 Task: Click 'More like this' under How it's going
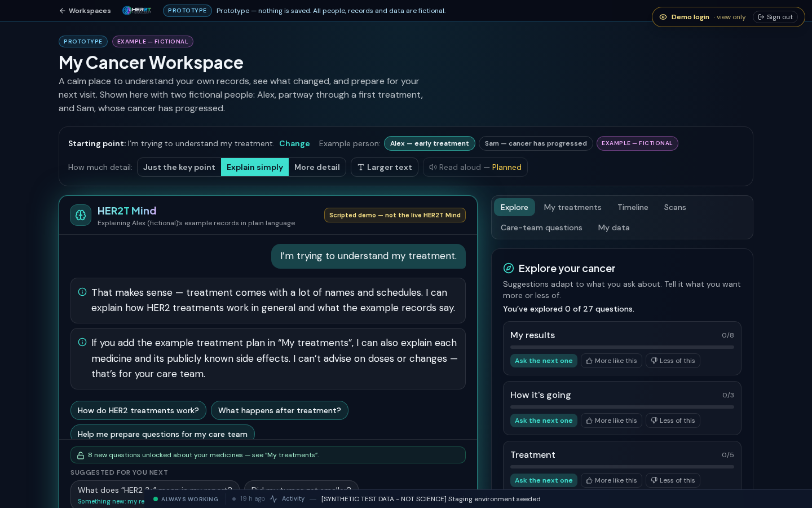(x=611, y=421)
